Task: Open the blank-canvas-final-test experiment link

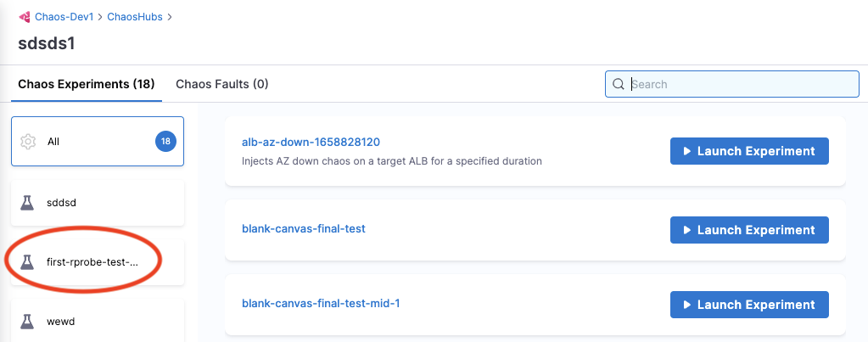Action: [x=304, y=228]
